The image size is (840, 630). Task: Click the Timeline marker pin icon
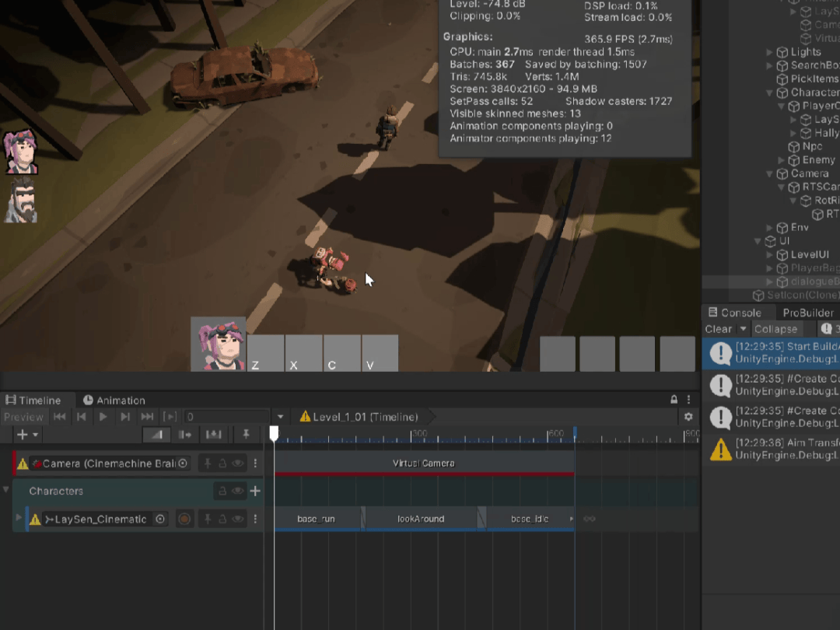[x=246, y=435]
